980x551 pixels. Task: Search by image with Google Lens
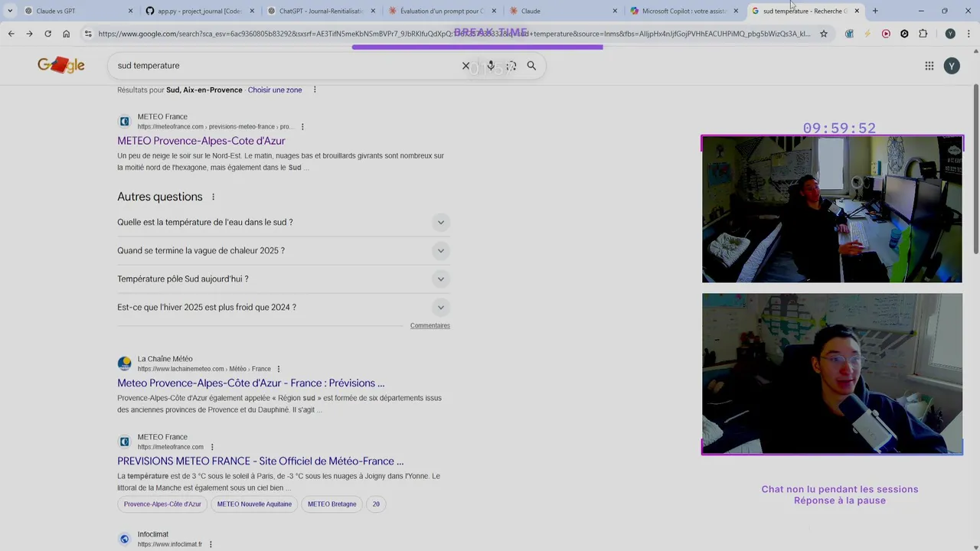(511, 66)
